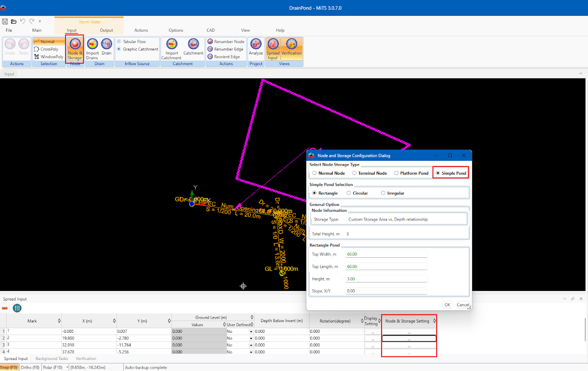588x371 pixels.
Task: Edit the Top Width field
Action: pyautogui.click(x=386, y=254)
